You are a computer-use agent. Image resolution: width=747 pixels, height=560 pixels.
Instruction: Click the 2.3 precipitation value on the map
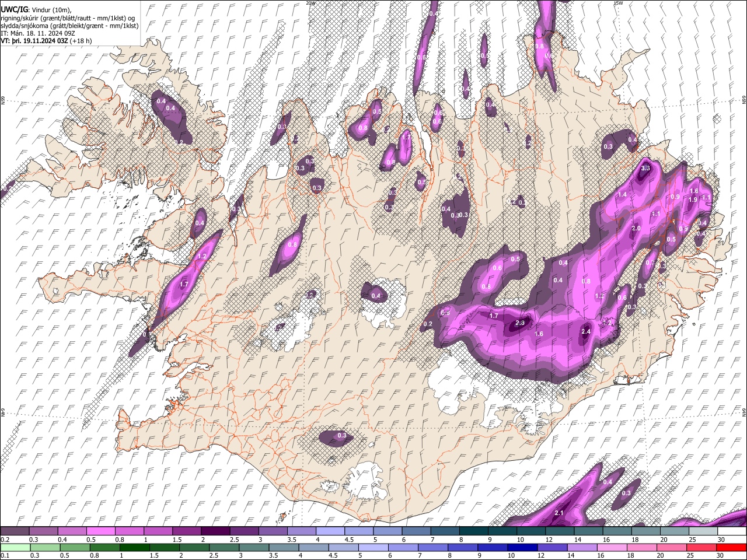tap(521, 323)
